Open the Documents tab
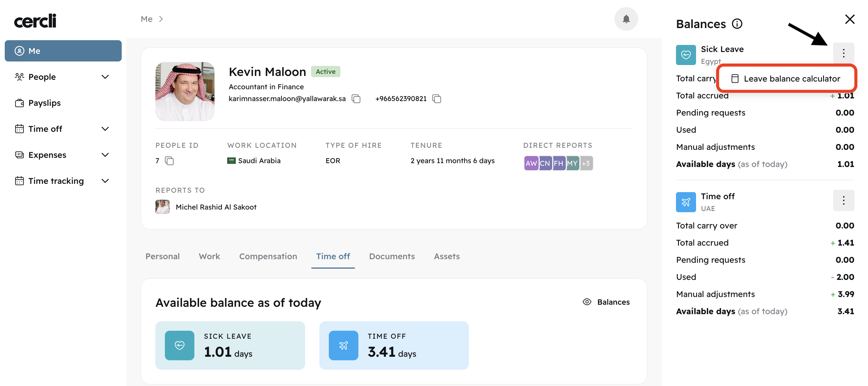The width and height of the screenshot is (868, 386). pos(391,256)
